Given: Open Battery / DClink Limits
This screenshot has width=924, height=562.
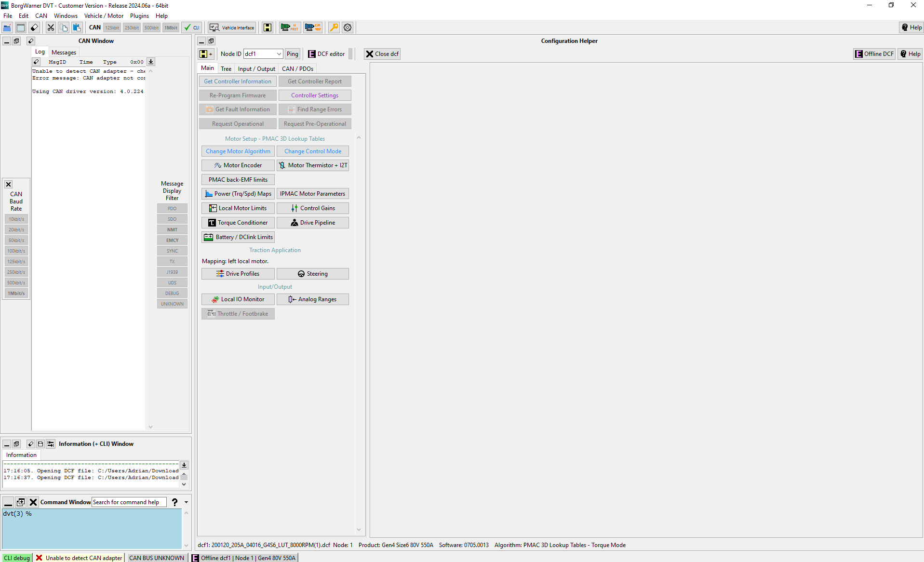Looking at the screenshot, I should point(238,237).
